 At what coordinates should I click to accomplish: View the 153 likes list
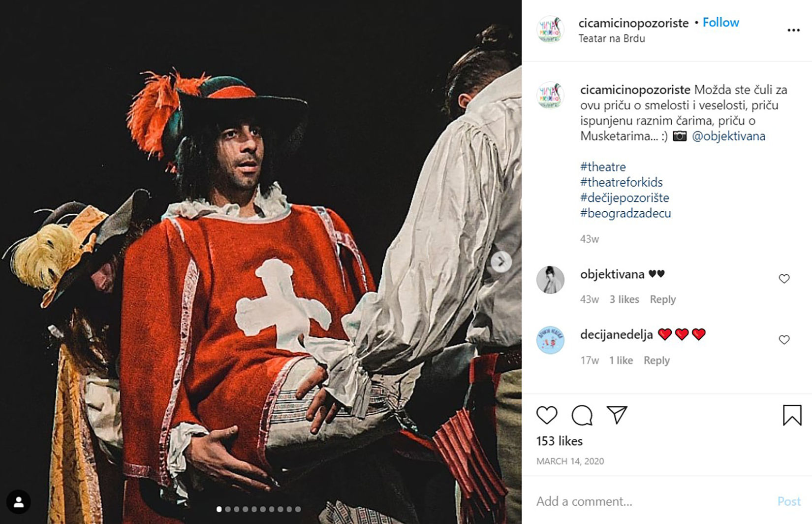tap(559, 441)
